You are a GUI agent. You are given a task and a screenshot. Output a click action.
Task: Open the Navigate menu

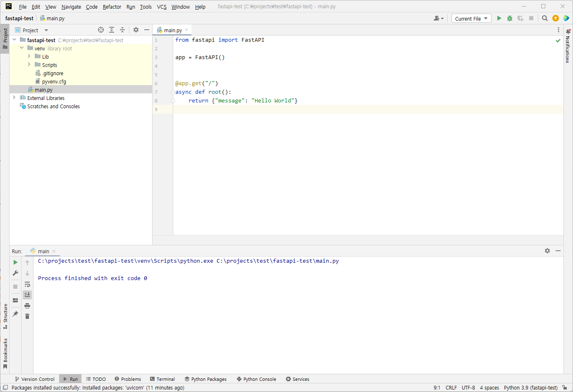coord(72,7)
